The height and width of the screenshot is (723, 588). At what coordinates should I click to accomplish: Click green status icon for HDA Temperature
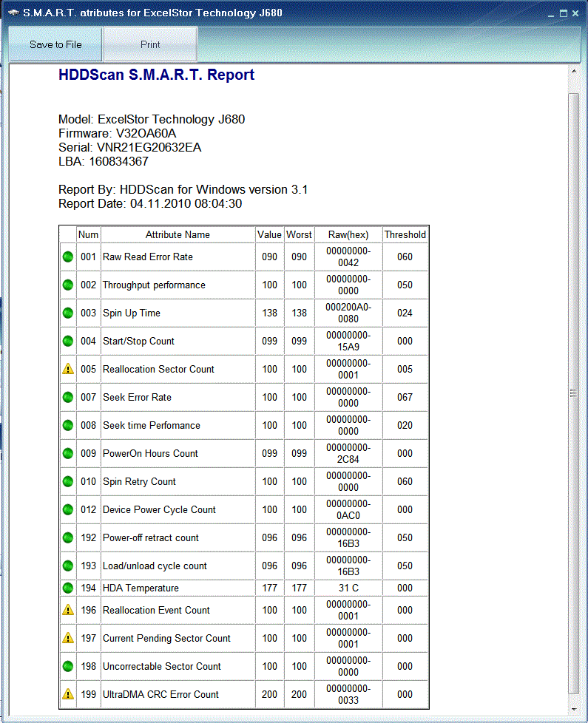coord(68,588)
